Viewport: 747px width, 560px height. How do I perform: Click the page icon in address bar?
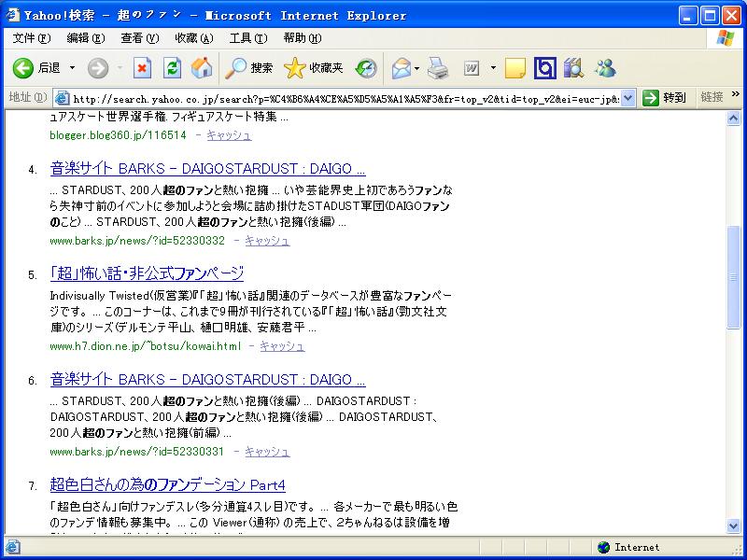62,98
